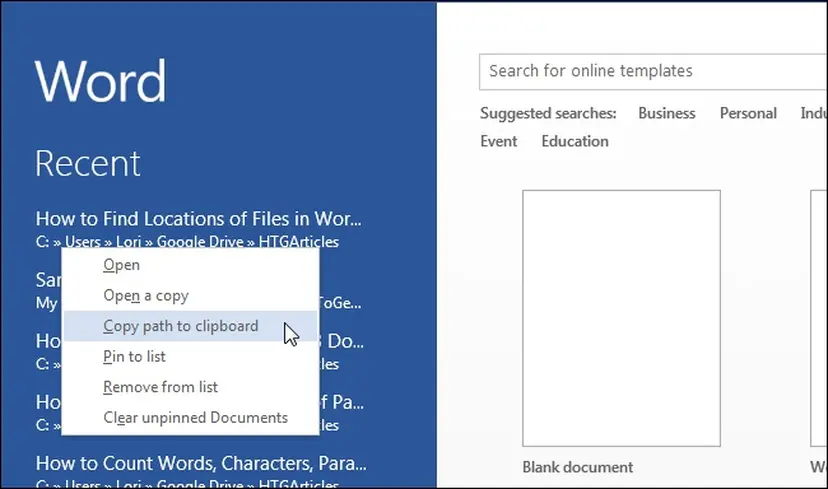Click the Search for online templates box
828x489 pixels.
(650, 72)
